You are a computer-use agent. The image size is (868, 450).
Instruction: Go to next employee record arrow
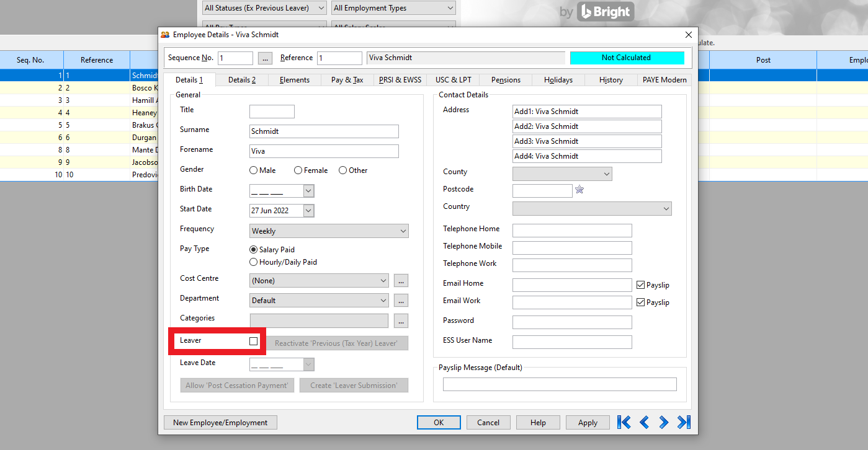664,423
